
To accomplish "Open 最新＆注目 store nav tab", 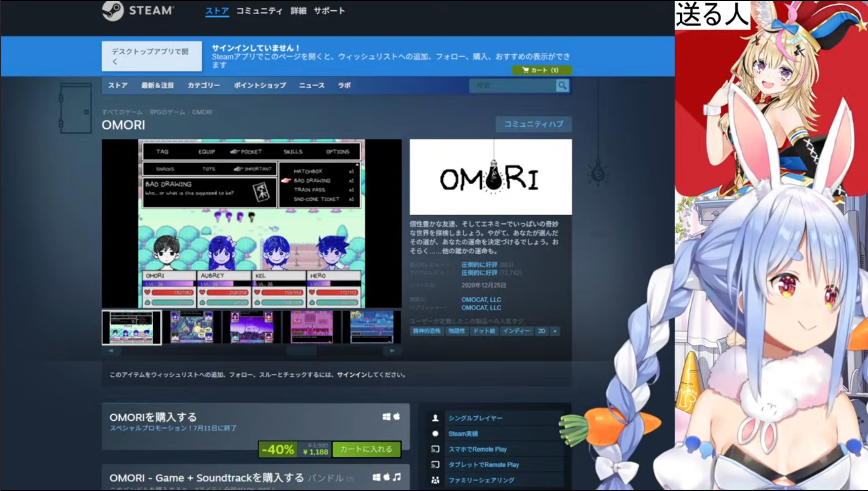I will tap(157, 85).
